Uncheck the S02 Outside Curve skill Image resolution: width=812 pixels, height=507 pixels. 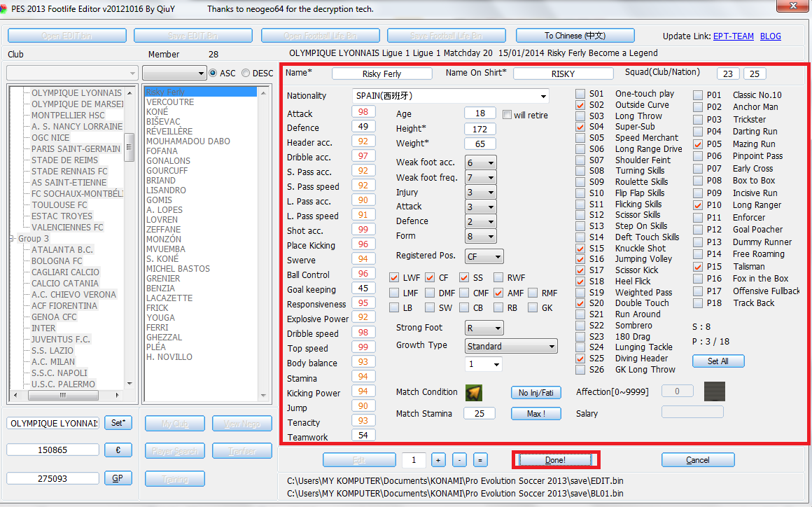tap(580, 105)
